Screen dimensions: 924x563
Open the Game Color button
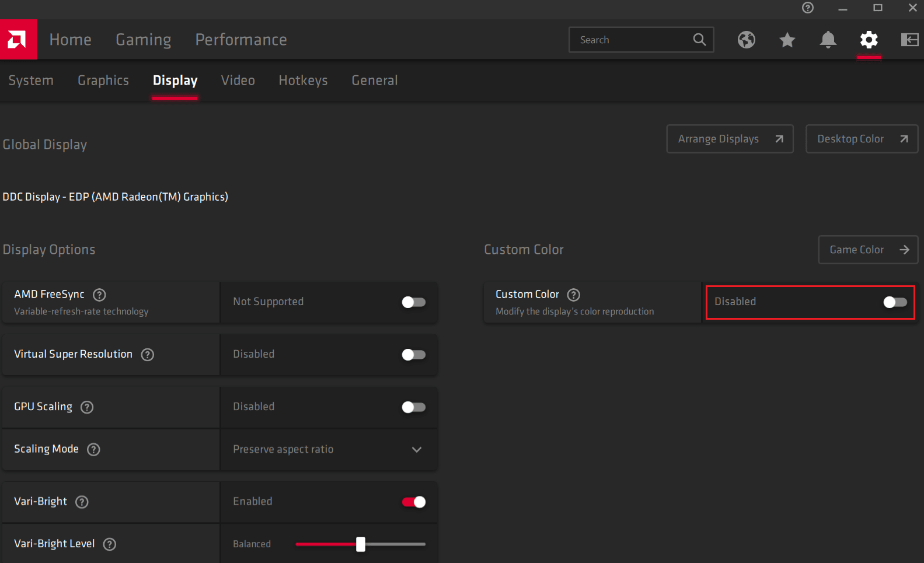(x=867, y=250)
